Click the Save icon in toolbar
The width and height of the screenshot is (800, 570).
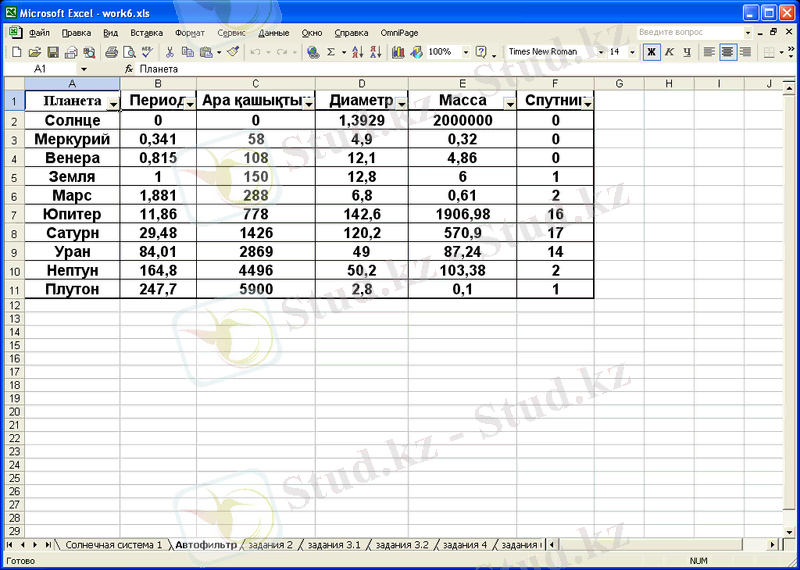click(x=53, y=51)
